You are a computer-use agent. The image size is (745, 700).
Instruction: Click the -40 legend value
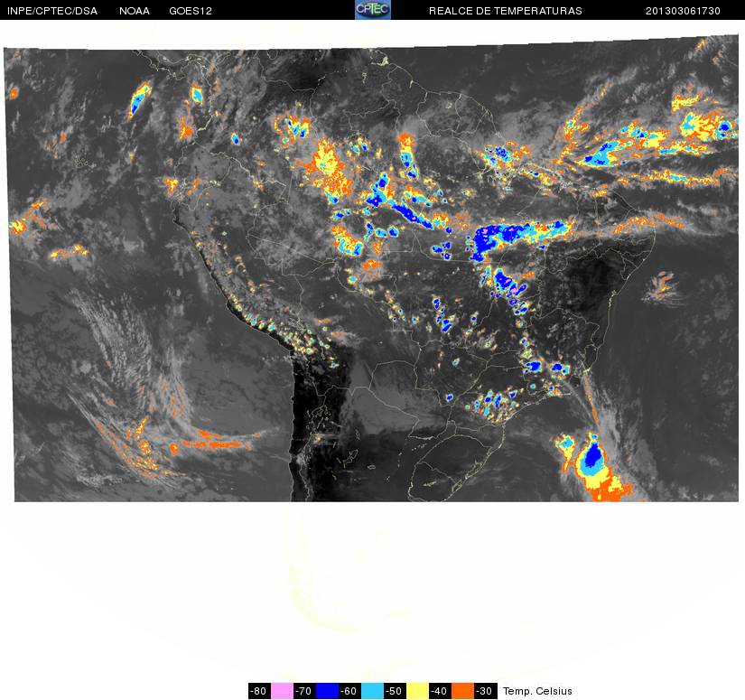coord(441,690)
